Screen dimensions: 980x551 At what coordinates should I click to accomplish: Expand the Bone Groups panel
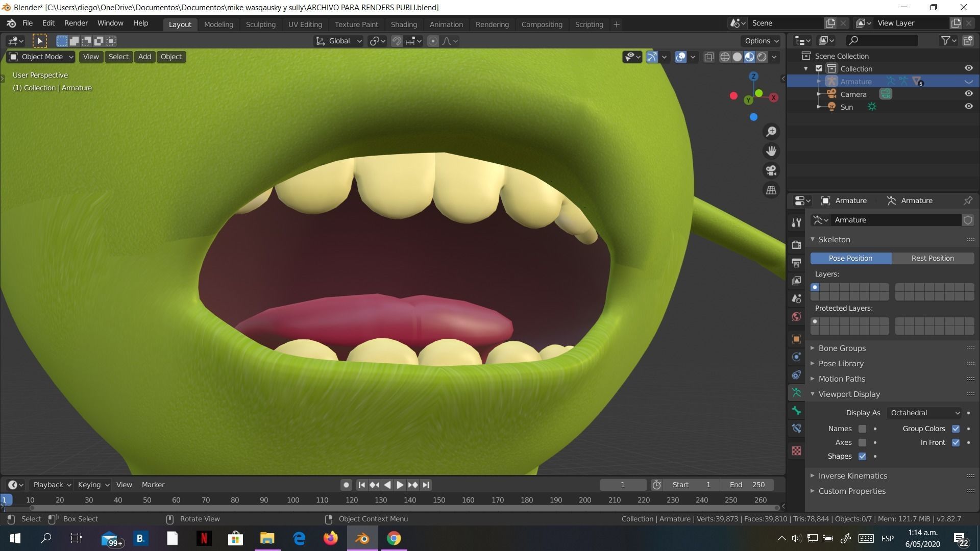tap(842, 348)
